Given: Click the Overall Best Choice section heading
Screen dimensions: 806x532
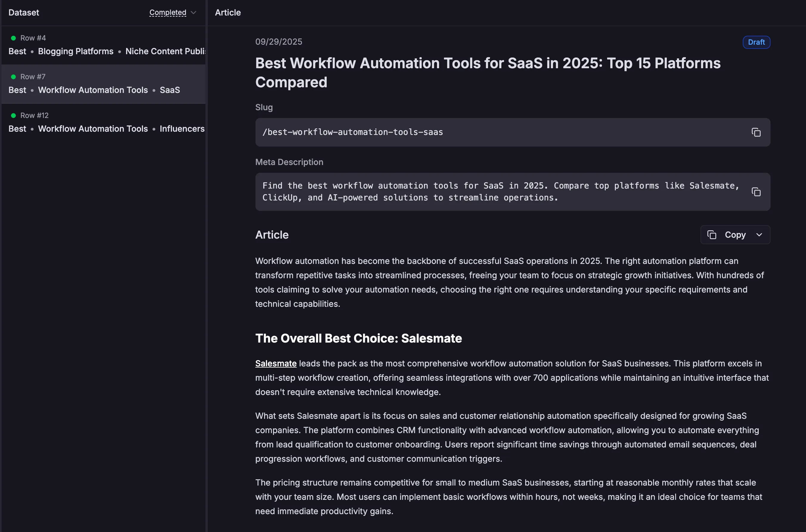Looking at the screenshot, I should (358, 338).
